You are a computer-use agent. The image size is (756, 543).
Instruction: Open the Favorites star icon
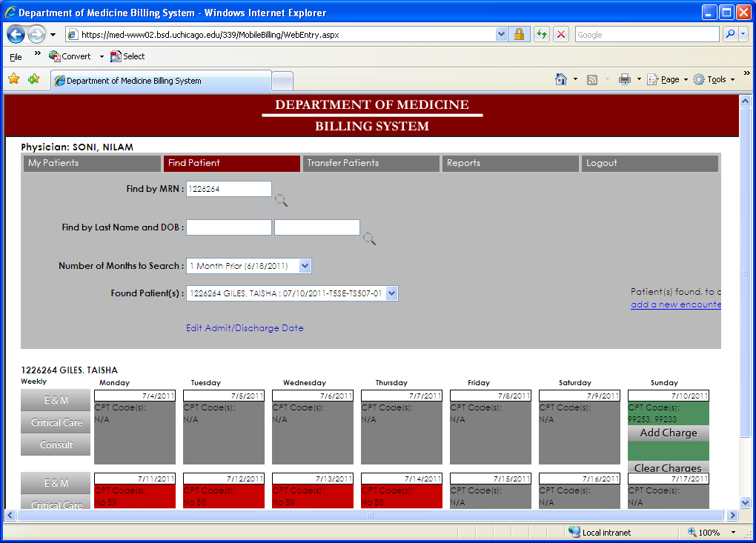click(13, 79)
